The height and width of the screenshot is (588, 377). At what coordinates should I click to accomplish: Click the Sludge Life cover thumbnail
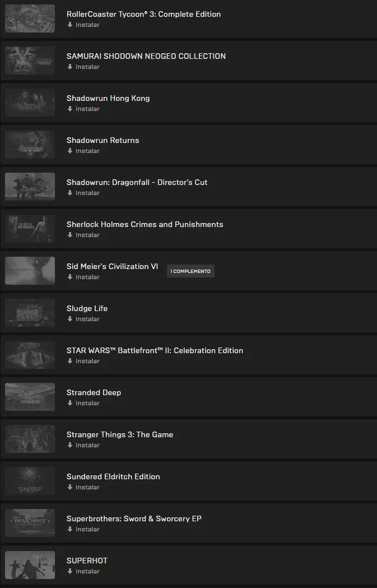(x=30, y=312)
